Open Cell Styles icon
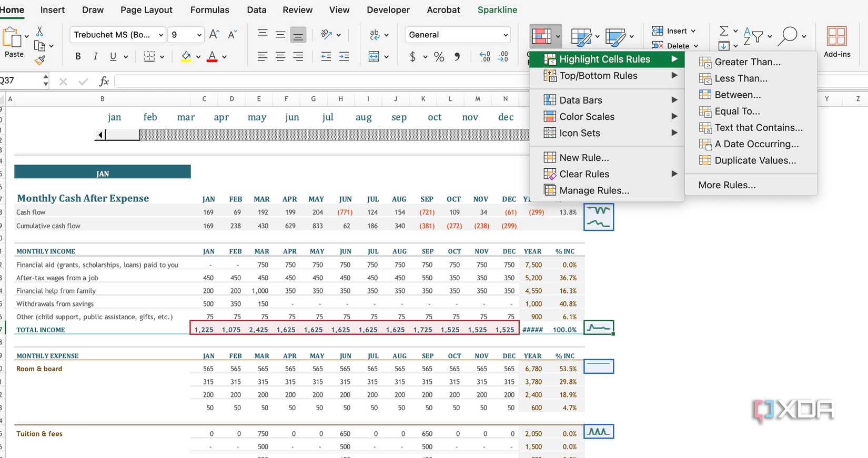 615,37
